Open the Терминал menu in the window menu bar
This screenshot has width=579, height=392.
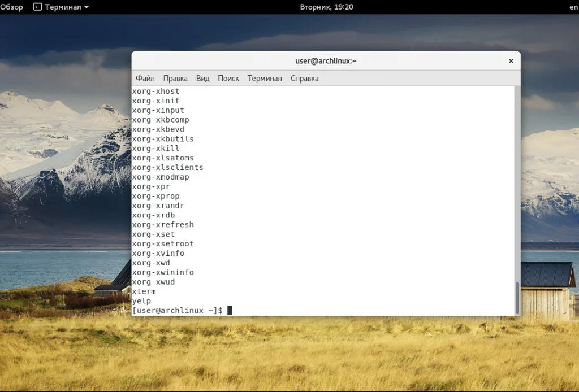coord(264,79)
